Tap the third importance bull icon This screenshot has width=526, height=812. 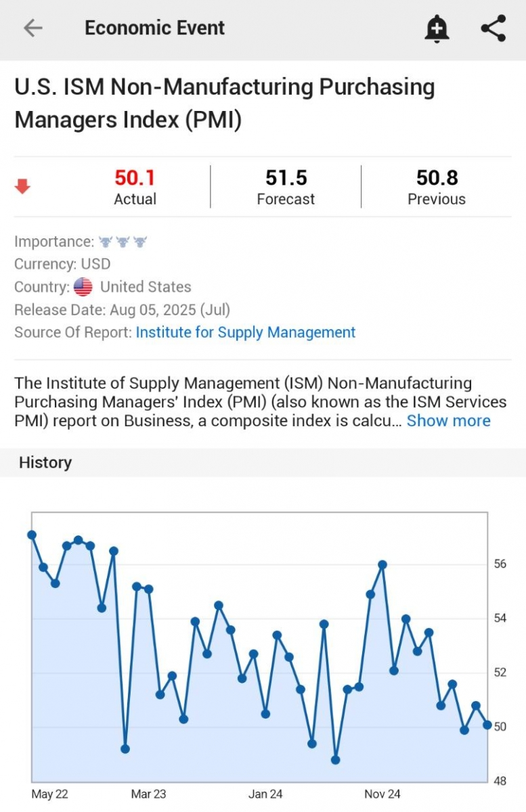[140, 242]
